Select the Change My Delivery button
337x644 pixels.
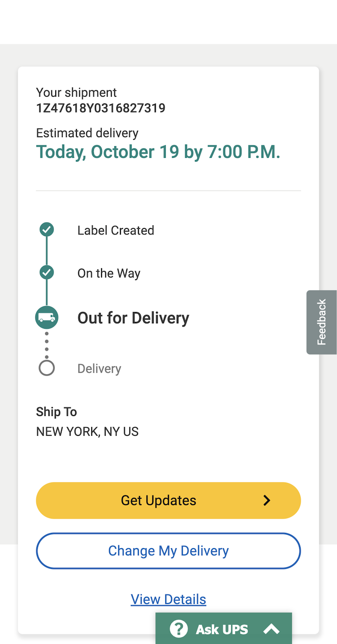pos(168,551)
